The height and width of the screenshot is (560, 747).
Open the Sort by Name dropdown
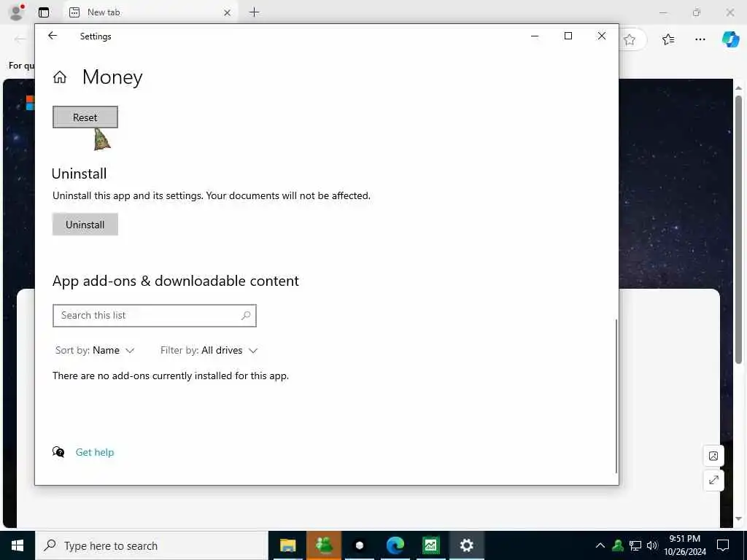95,351
